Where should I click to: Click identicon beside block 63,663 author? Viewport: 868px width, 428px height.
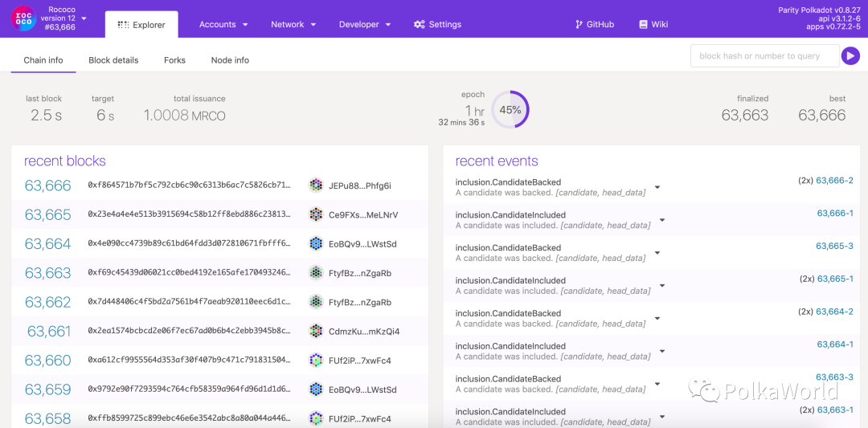[316, 272]
